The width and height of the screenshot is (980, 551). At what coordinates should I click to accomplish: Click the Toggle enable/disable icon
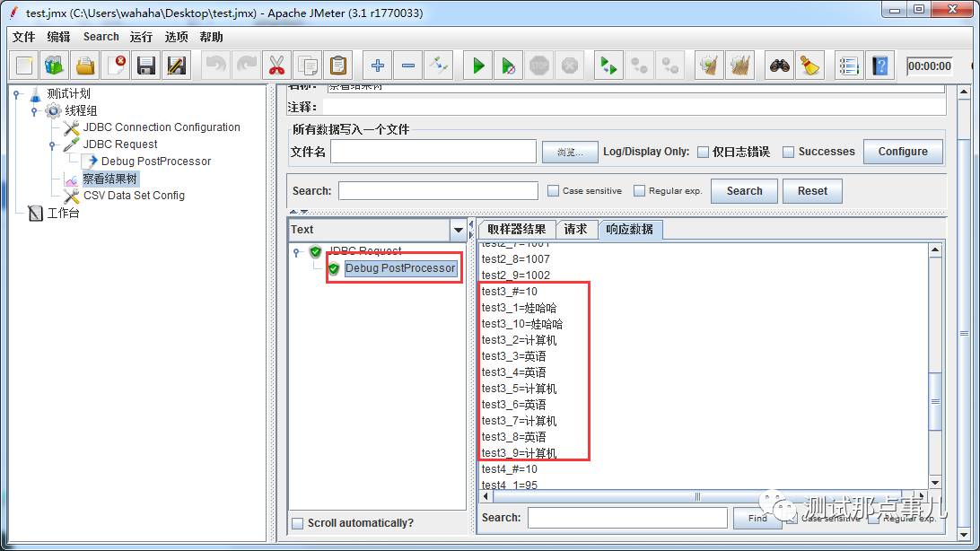[439, 66]
